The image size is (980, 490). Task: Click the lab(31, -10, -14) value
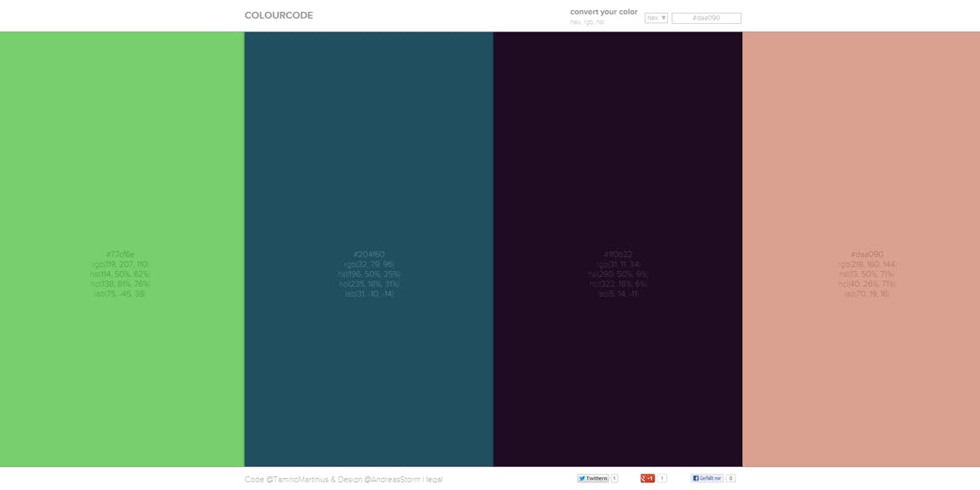(x=369, y=294)
